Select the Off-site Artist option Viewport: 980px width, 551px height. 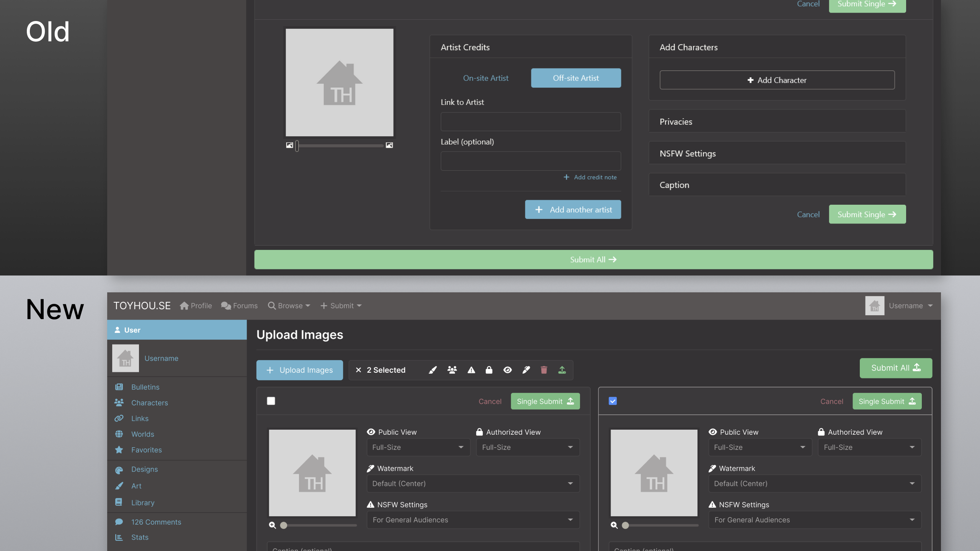point(576,78)
